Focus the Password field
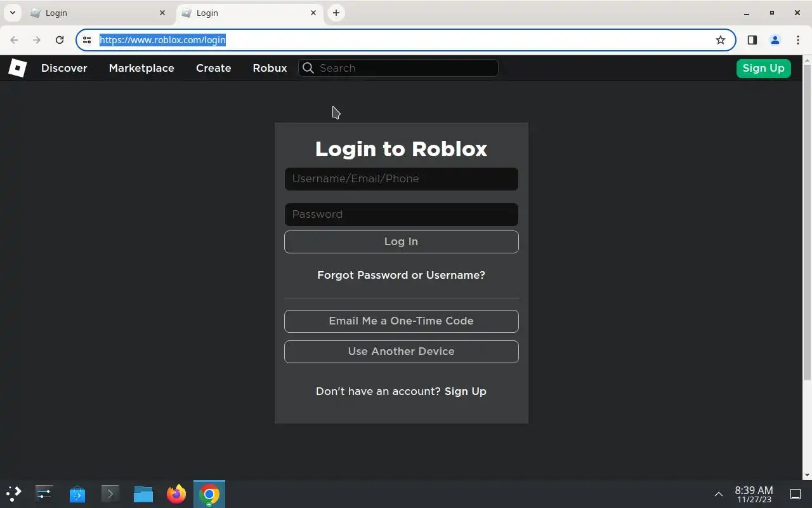The width and height of the screenshot is (812, 508). [x=401, y=214]
